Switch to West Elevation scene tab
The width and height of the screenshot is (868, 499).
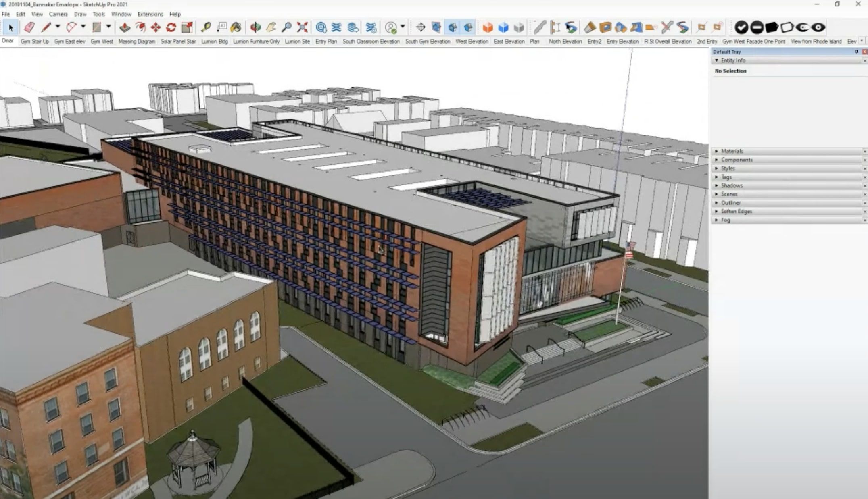click(x=472, y=41)
